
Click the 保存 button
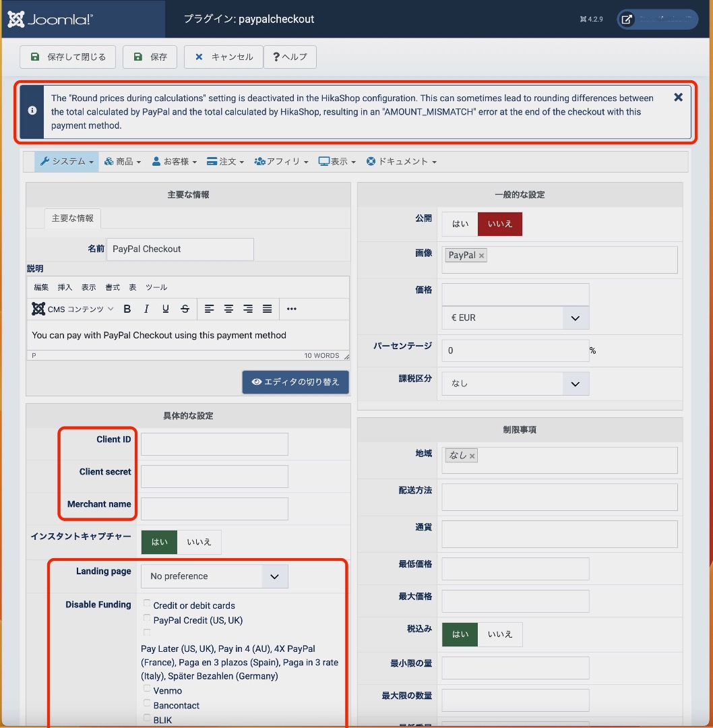[150, 57]
